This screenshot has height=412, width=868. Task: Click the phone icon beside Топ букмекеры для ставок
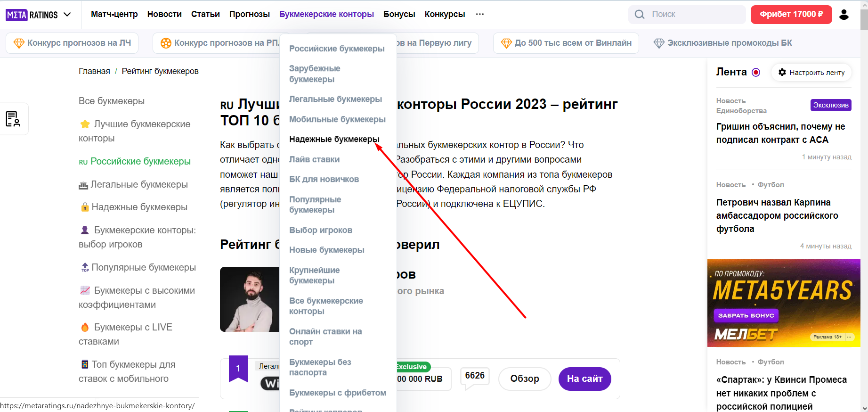[85, 364]
